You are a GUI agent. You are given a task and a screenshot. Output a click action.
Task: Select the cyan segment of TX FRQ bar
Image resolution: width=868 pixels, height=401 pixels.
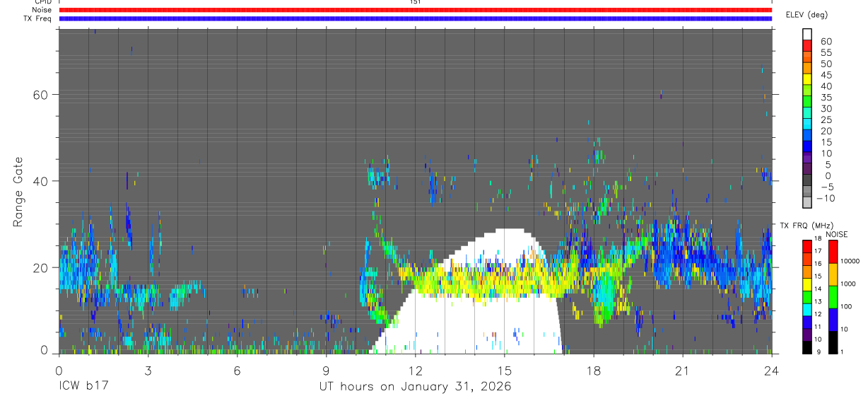click(807, 309)
